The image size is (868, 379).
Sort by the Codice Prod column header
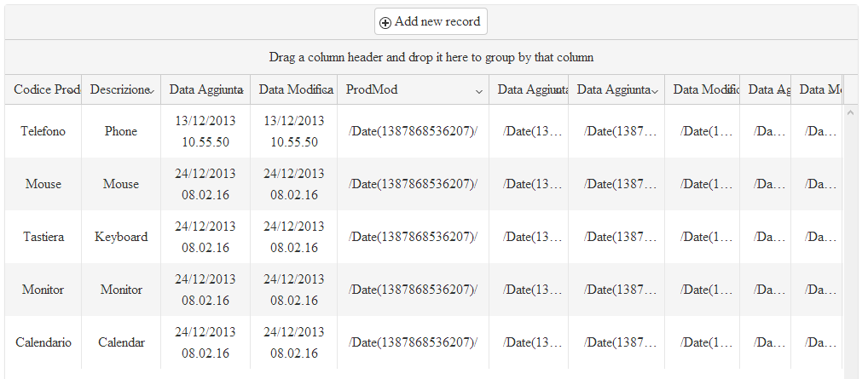43,89
